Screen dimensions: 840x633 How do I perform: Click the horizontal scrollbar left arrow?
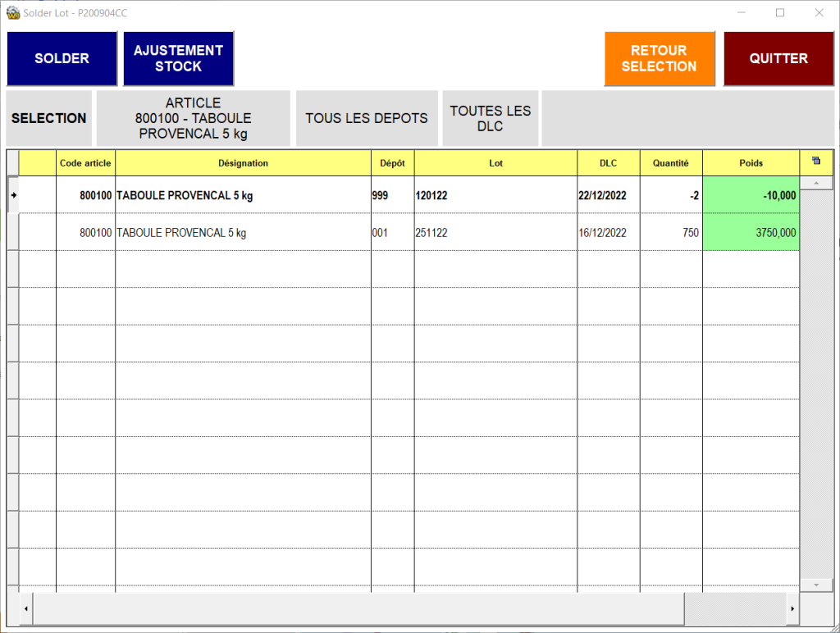(x=25, y=609)
